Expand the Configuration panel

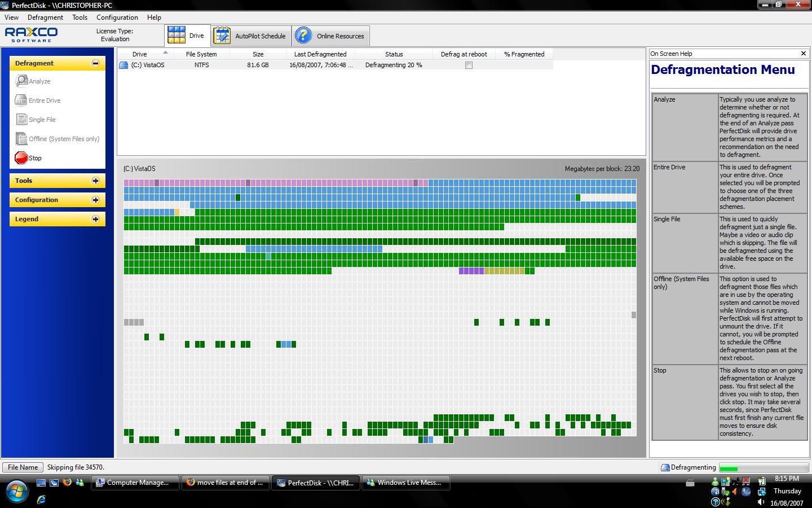(95, 200)
